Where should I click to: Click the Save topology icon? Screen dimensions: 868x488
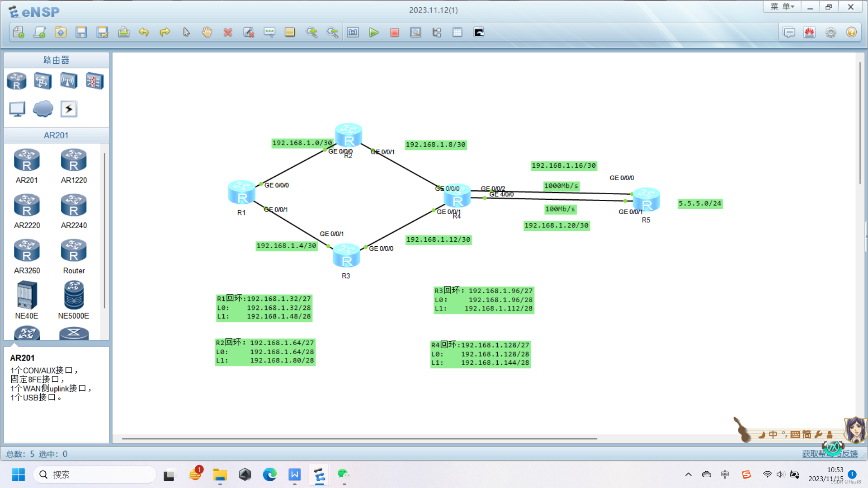81,32
